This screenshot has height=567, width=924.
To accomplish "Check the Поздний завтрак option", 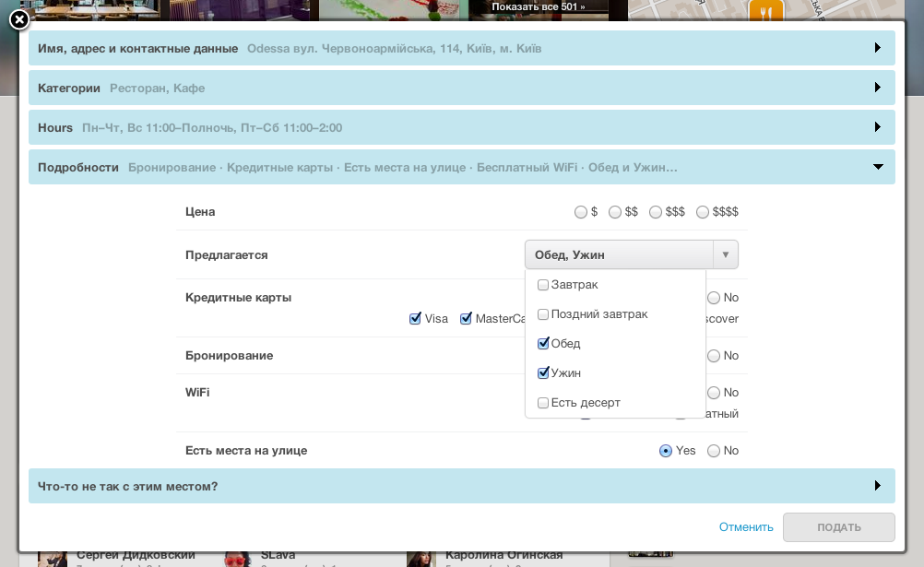I will pos(543,314).
